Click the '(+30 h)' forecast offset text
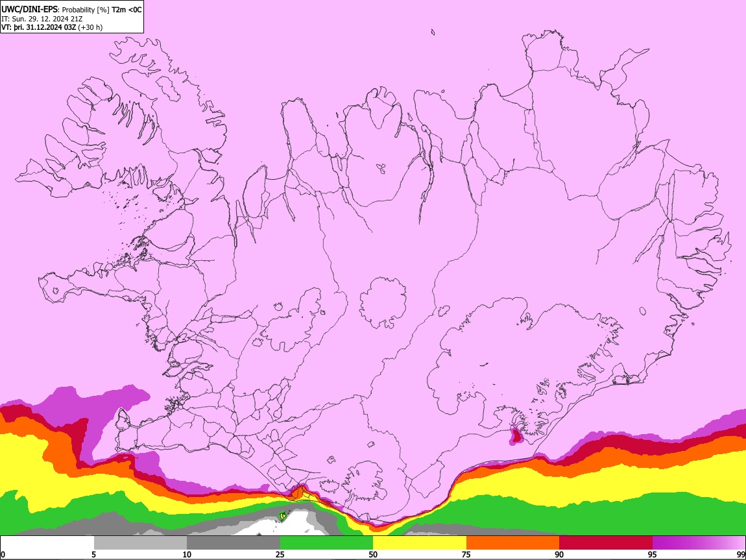This screenshot has width=746, height=560. coord(90,27)
